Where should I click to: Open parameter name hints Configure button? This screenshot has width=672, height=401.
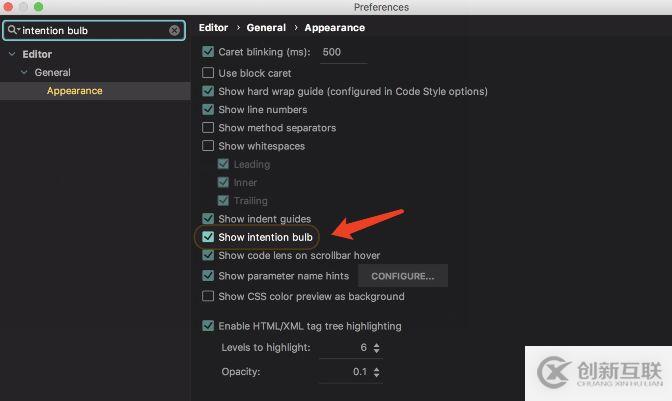[402, 276]
